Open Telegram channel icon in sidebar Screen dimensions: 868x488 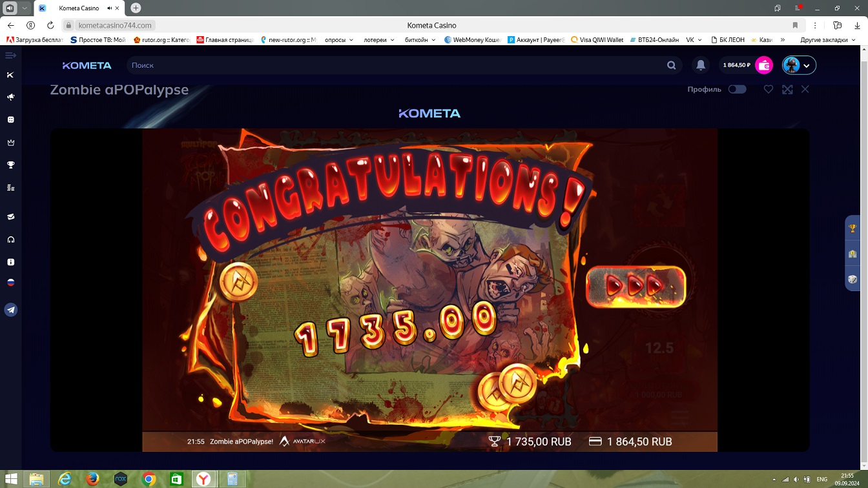[11, 310]
